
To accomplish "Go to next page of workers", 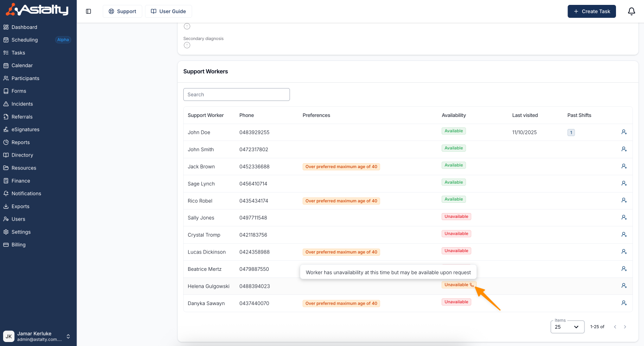I will click(625, 327).
